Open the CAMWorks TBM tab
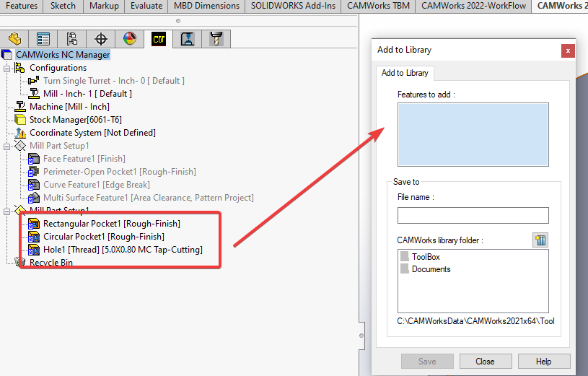Viewport: 588px width, 376px height. 378,6
